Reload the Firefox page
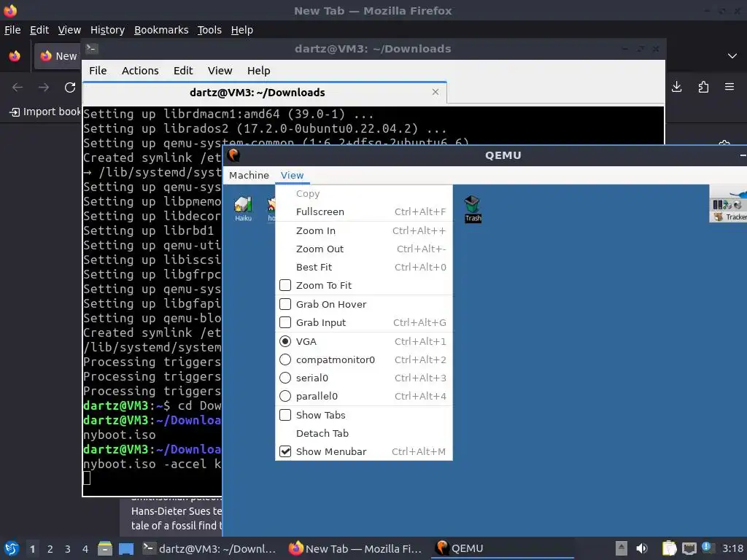The image size is (747, 560). coord(70,87)
